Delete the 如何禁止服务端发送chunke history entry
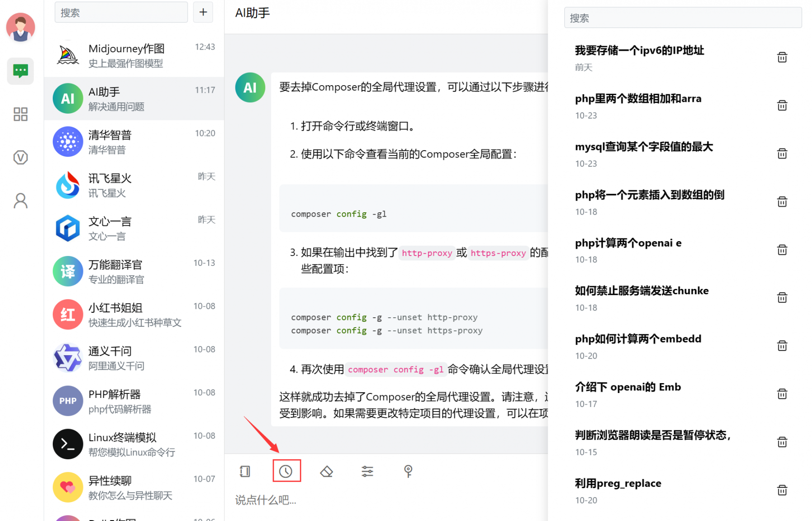The width and height of the screenshot is (812, 521). pyautogui.click(x=782, y=297)
